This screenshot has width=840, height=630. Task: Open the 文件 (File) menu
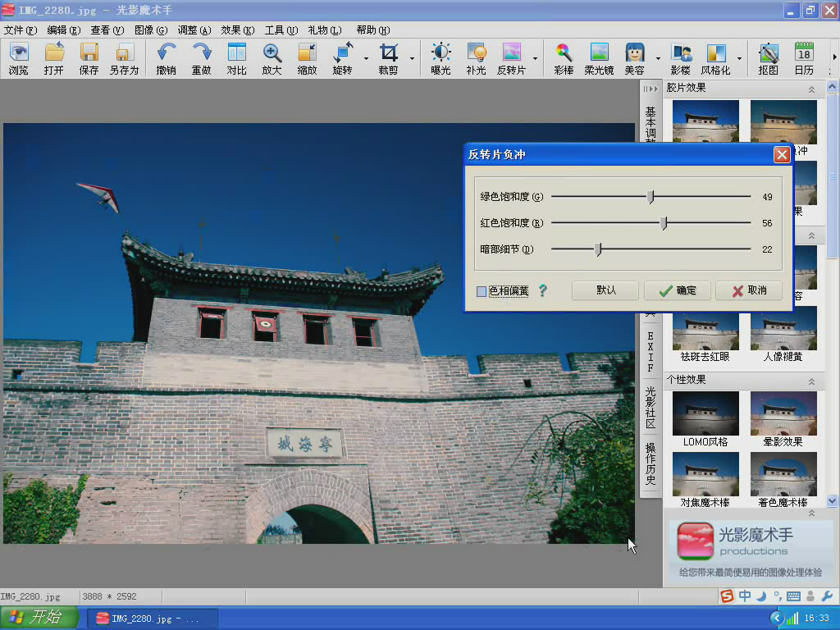(21, 30)
